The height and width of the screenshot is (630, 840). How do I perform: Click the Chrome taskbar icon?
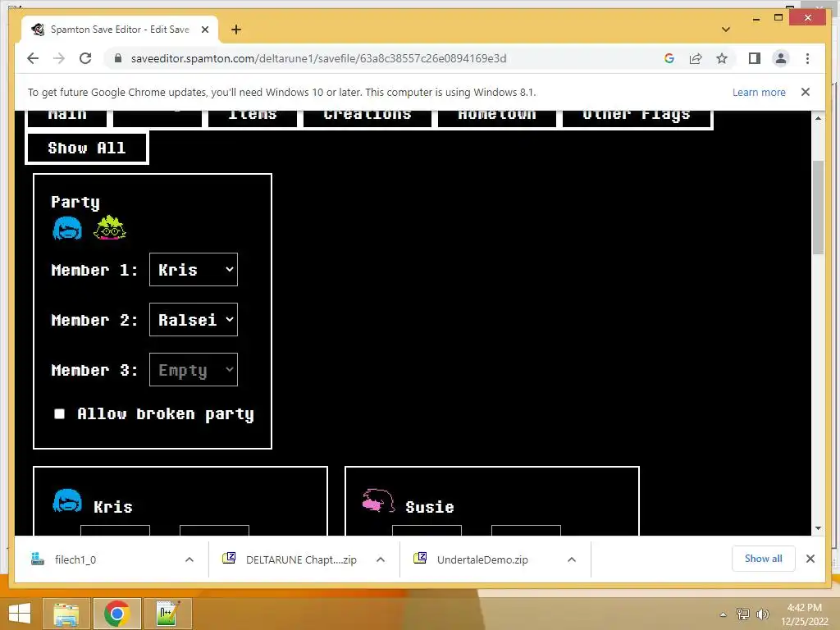[116, 614]
